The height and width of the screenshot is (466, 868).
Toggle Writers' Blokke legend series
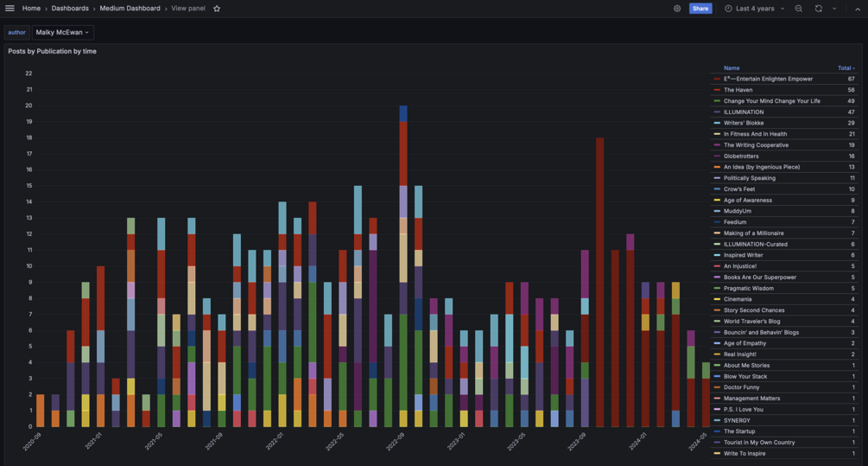[744, 123]
